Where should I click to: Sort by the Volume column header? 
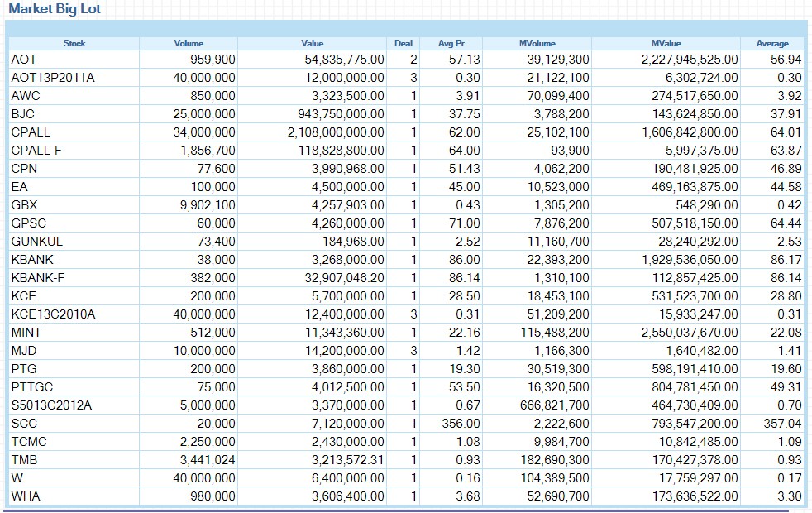tap(189, 44)
